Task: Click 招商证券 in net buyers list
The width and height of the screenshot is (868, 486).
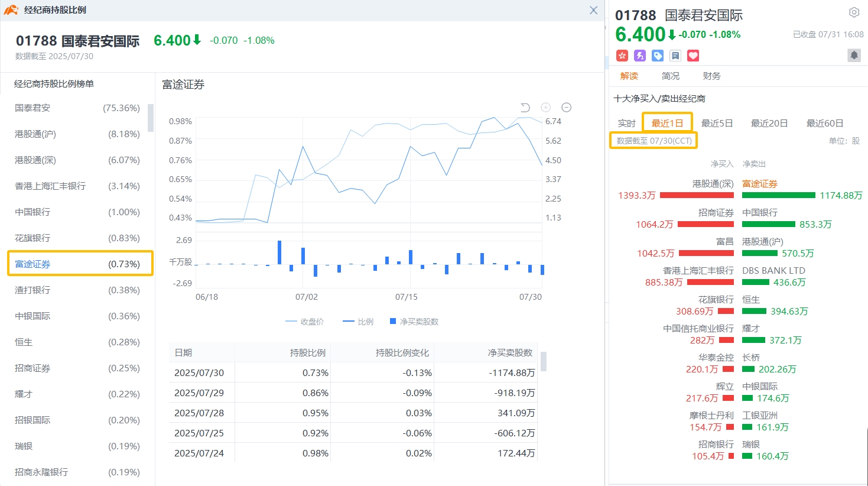Action: [716, 213]
